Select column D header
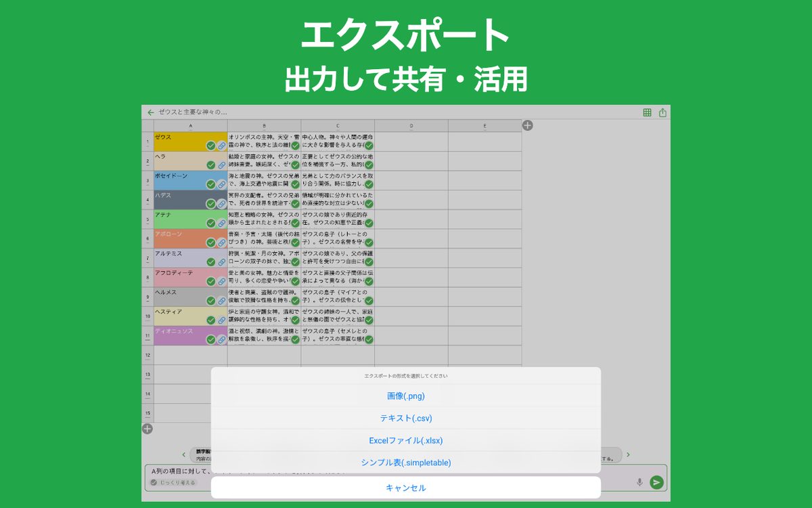Viewport: 812px width, 508px height. (411, 126)
